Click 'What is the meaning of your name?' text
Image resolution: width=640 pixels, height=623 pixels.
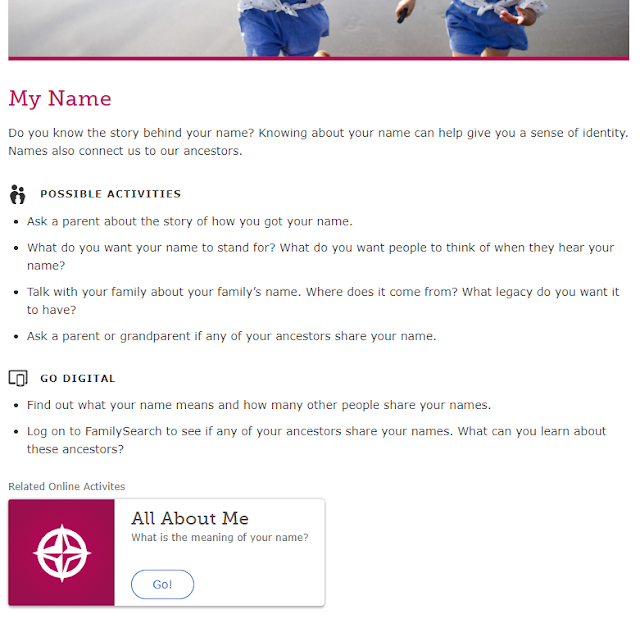coord(219,538)
